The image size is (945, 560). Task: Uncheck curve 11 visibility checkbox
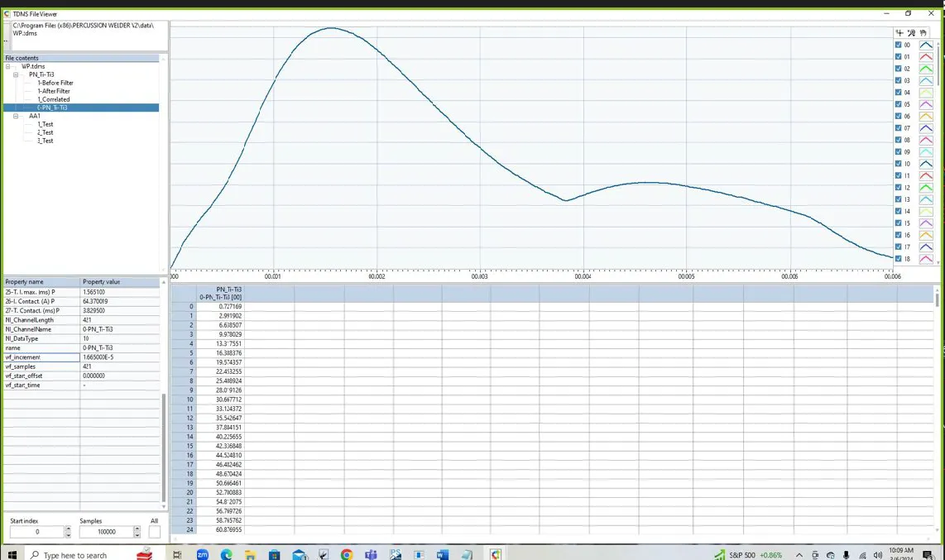point(898,176)
